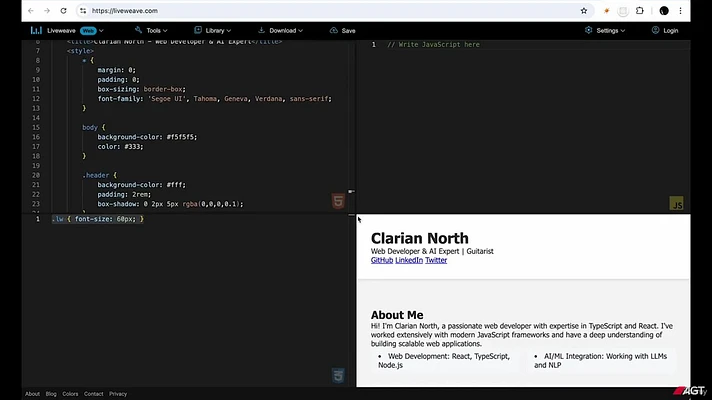The height and width of the screenshot is (400, 712).
Task: Open the Download menu
Action: coord(280,30)
